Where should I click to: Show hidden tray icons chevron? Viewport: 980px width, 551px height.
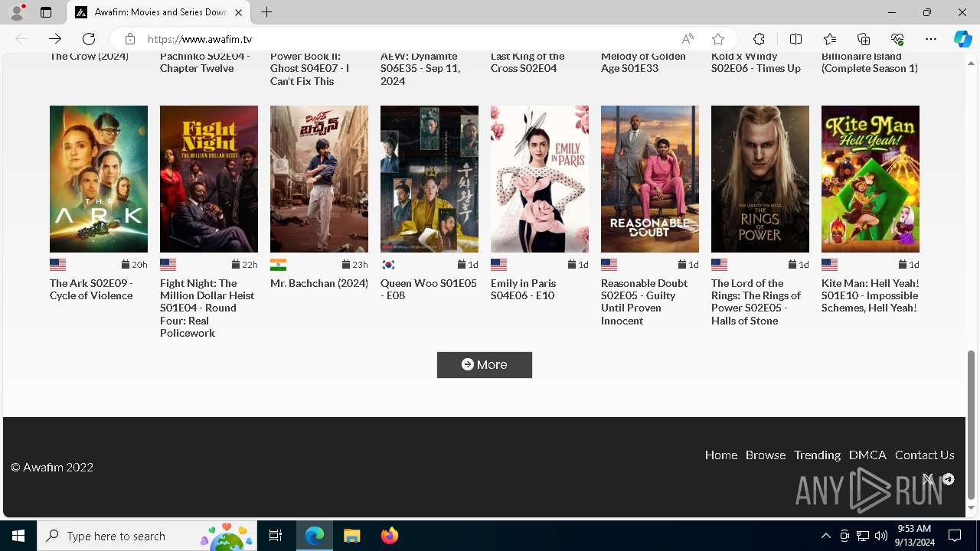pos(825,536)
